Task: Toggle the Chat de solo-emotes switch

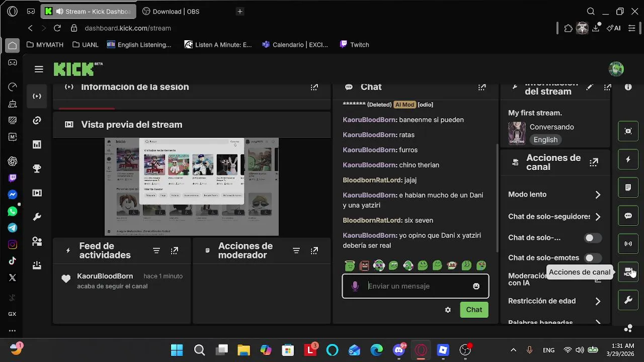Action: point(593,258)
